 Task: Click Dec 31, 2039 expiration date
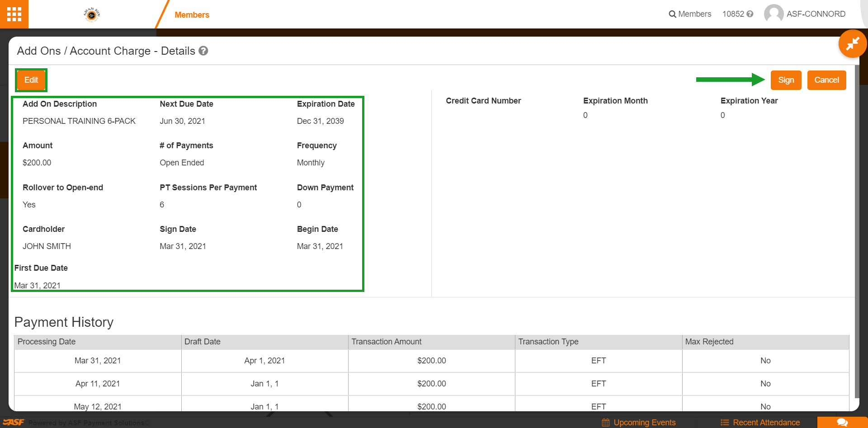[320, 121]
